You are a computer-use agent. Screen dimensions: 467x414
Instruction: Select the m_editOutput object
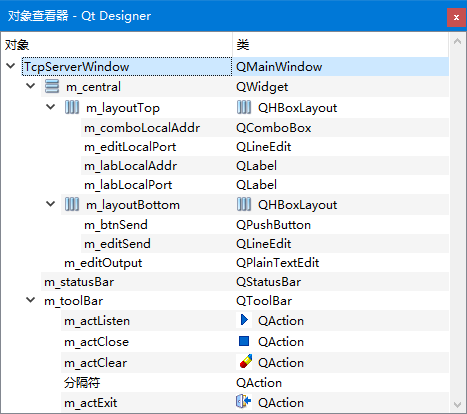[103, 263]
